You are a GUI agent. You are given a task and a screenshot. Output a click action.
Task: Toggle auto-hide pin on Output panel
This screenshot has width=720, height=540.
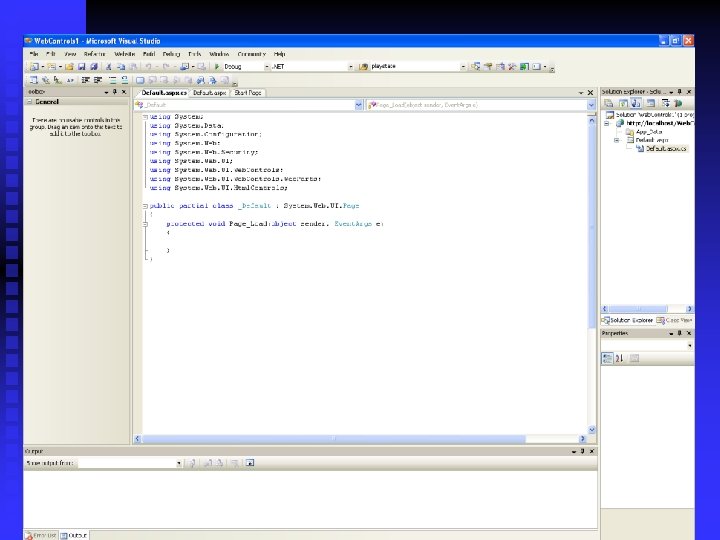(x=583, y=452)
